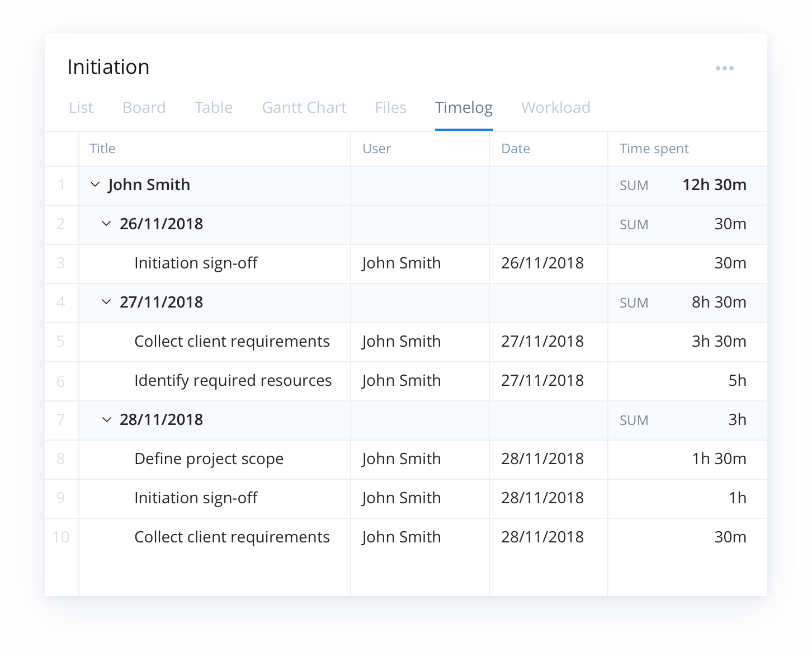Open the three-dot more options menu
Image resolution: width=812 pixels, height=652 pixels.
pos(724,68)
